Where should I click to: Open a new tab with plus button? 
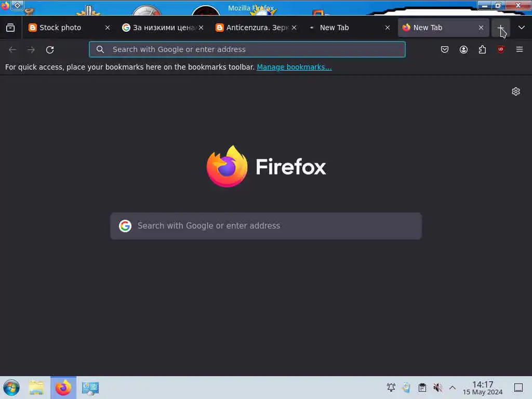pos(501,28)
